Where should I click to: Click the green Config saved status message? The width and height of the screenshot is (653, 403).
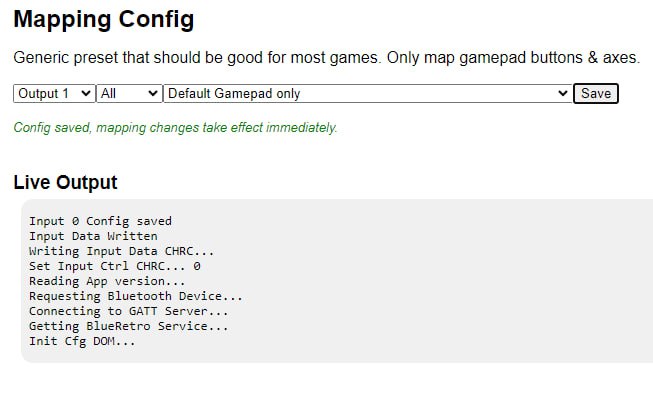(x=175, y=127)
